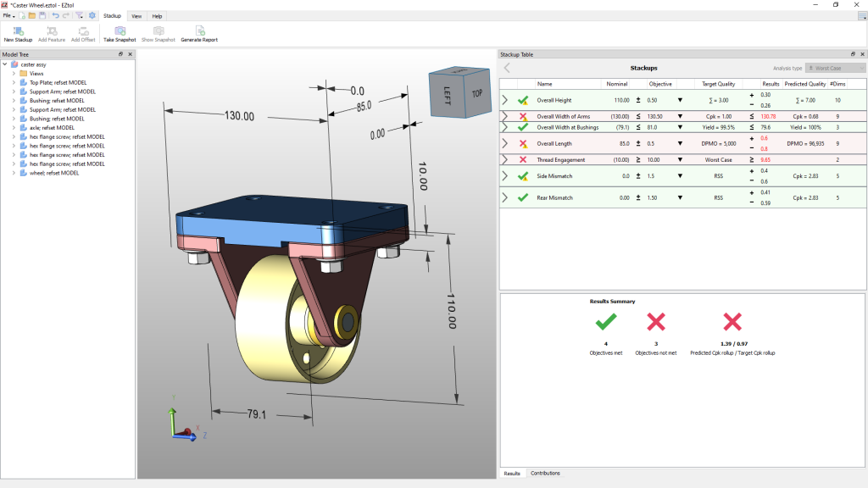Open the Overall Height objective dropdown arrow
The width and height of the screenshot is (868, 488).
pos(682,100)
